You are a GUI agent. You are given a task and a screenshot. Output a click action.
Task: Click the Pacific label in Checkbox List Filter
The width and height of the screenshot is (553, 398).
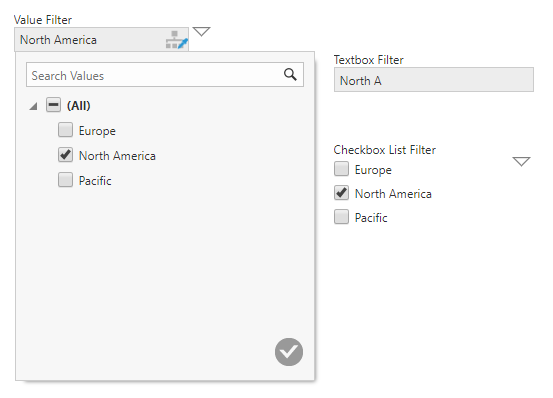coord(371,218)
